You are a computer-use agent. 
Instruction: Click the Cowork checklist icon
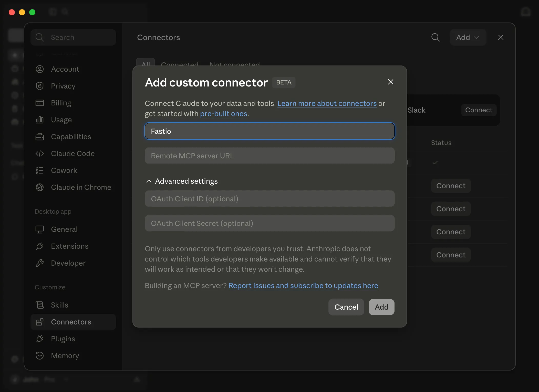point(40,170)
